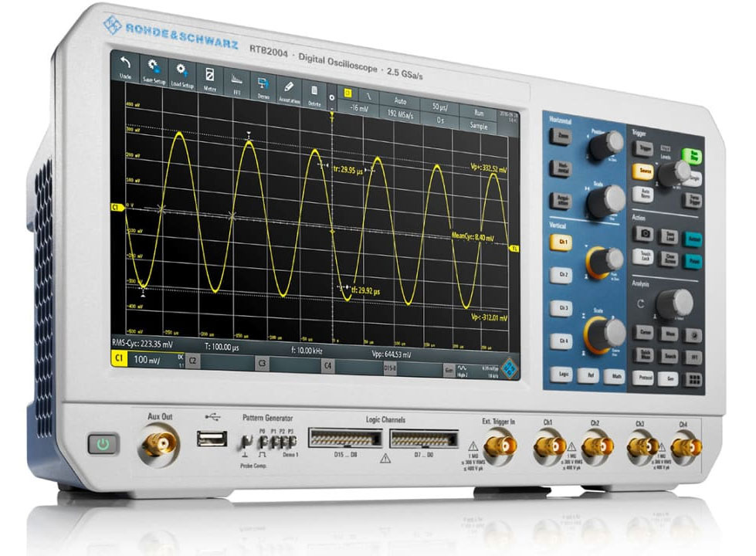
Task: Tap C4 channel label on screen
Action: coord(328,367)
